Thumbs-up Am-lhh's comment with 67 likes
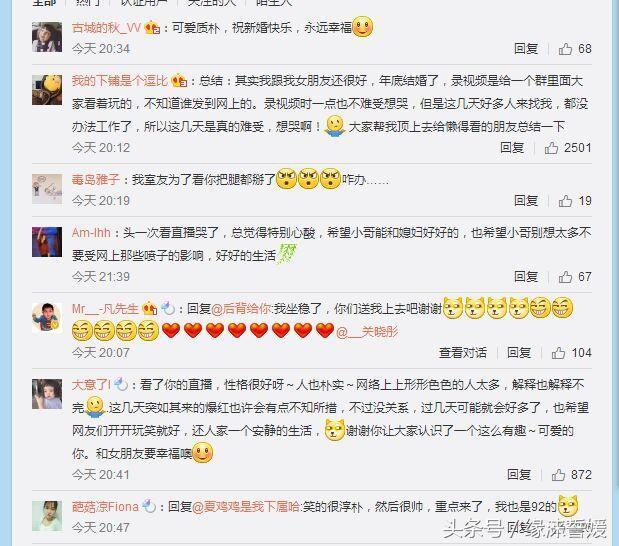Image resolution: width=619 pixels, height=546 pixels. click(x=575, y=277)
